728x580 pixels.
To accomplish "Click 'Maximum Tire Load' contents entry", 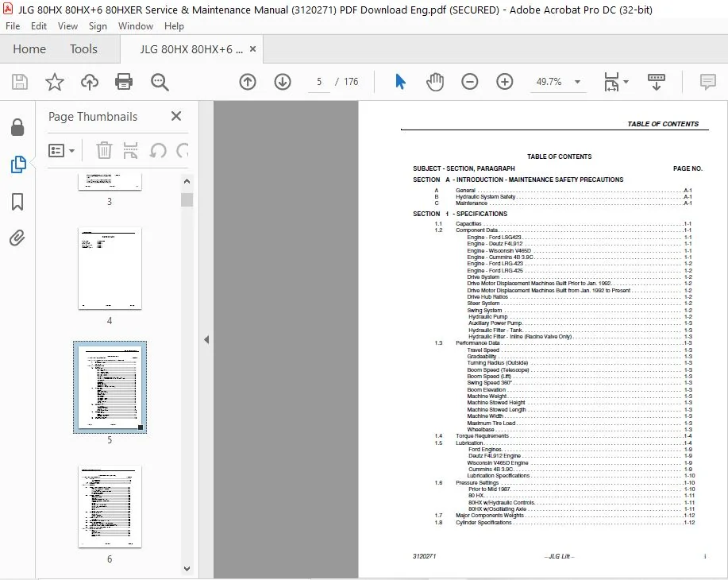I will pos(491,423).
